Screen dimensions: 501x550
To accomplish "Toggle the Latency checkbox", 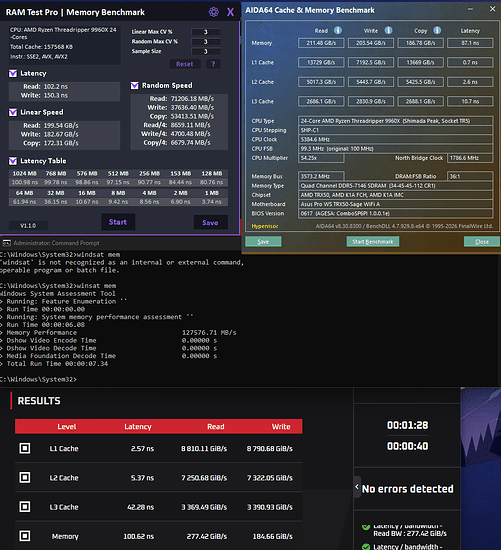I will (13, 73).
